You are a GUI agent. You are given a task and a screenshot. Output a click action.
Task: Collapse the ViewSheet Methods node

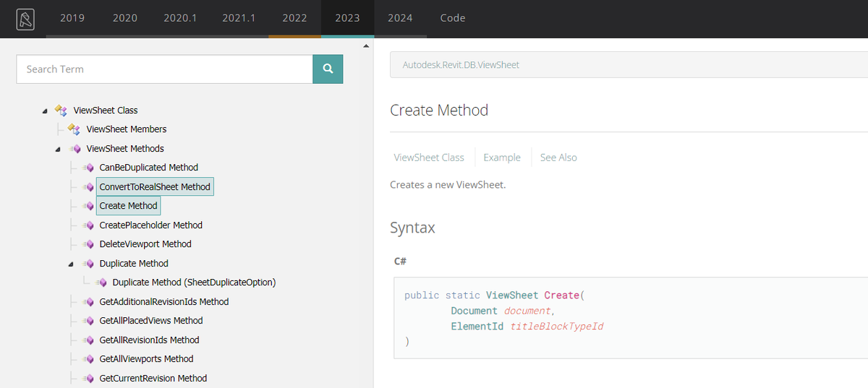[x=58, y=149]
